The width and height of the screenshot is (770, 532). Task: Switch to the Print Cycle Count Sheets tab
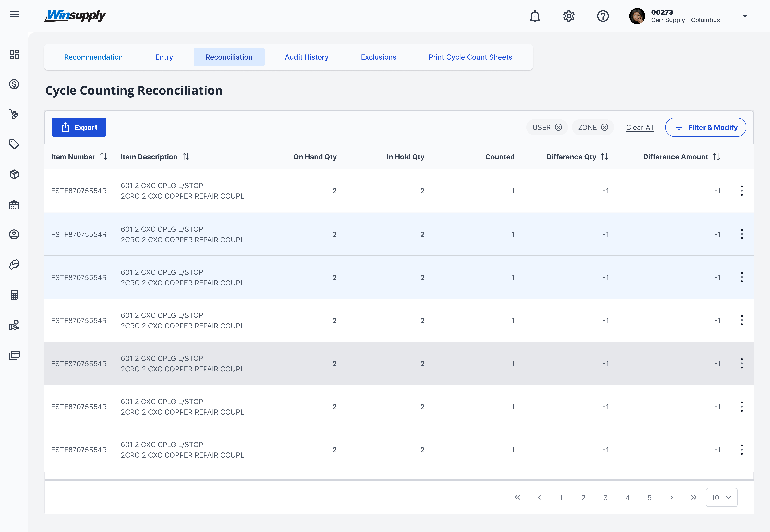470,57
